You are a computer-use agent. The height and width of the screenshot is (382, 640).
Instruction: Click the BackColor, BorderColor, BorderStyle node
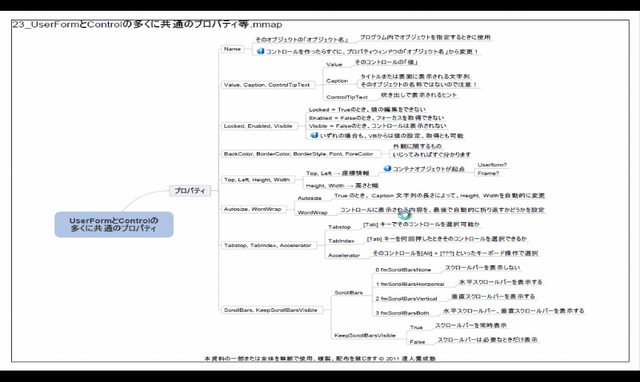(x=298, y=154)
